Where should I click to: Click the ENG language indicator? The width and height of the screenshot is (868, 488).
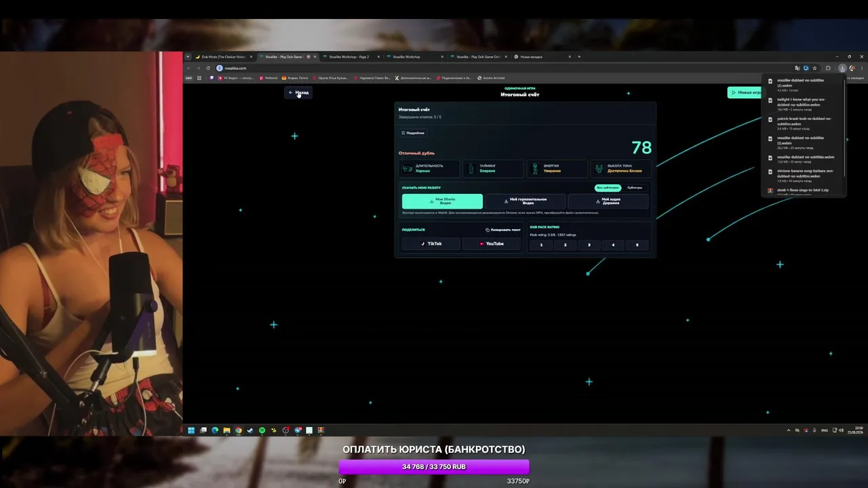point(825,430)
